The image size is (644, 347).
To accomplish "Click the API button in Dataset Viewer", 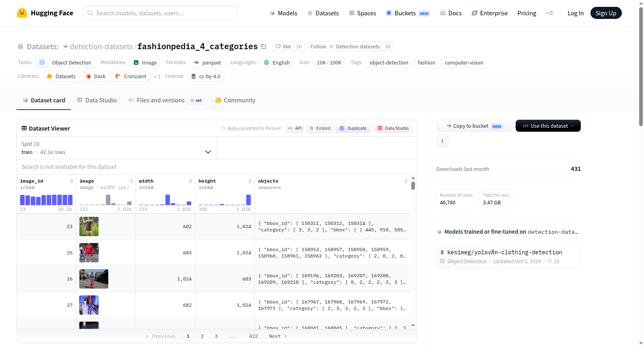I will pos(295,128).
